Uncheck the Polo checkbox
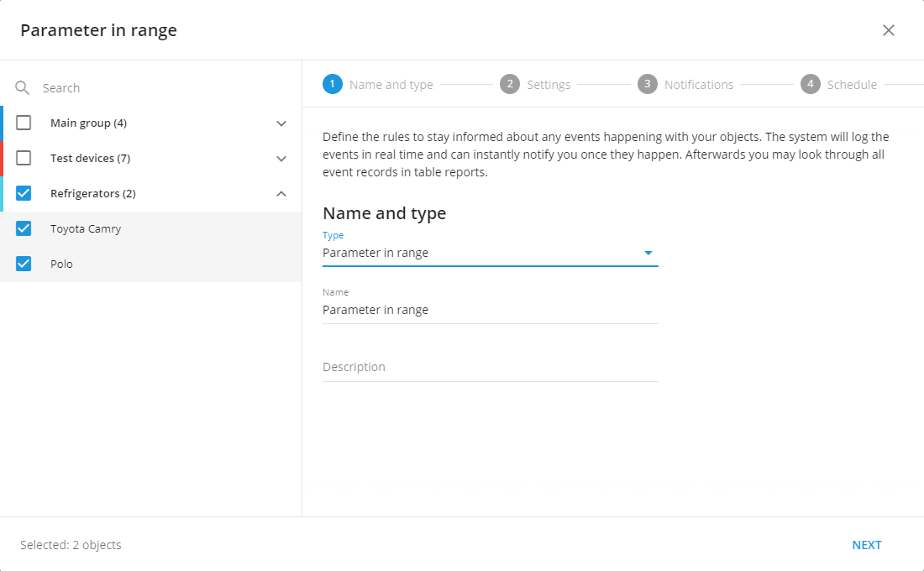924x571 pixels. 24,264
